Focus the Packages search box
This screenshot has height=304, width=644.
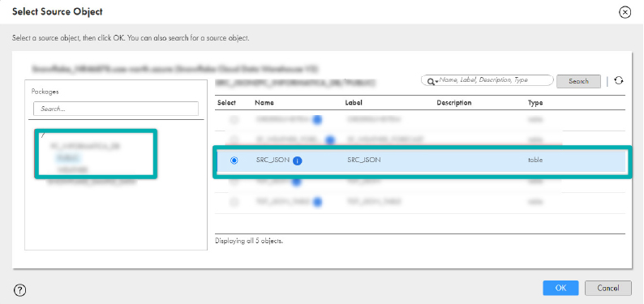point(116,109)
